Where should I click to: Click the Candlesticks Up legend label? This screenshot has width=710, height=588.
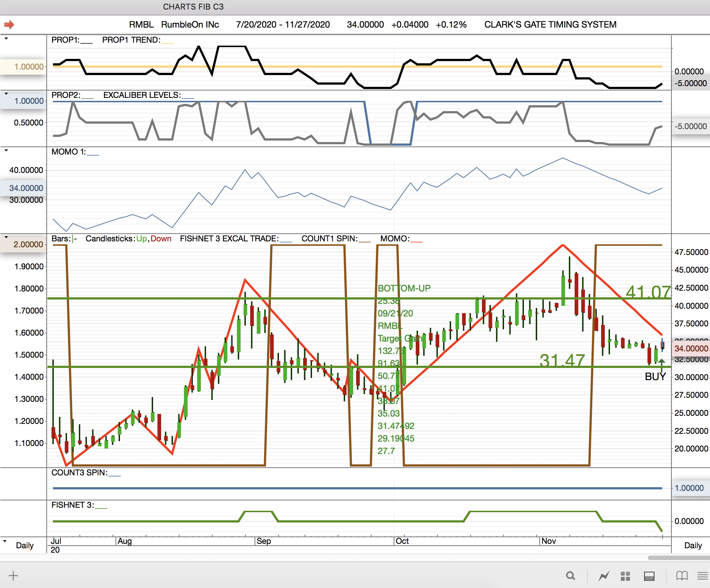[141, 238]
